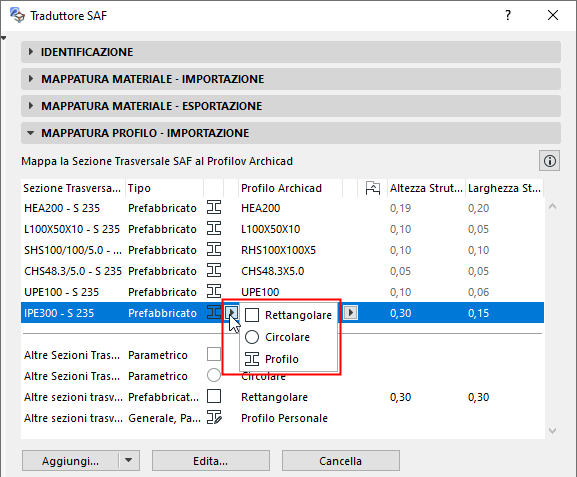The image size is (577, 477).
Task: Click rectangle icon in first Altre Sezioni Parametrico row
Action: [214, 354]
